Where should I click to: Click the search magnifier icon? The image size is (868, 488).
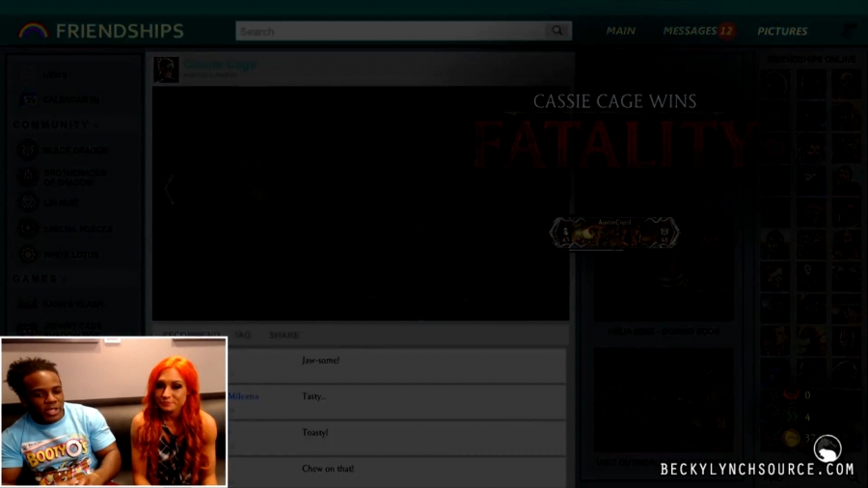(x=556, y=31)
